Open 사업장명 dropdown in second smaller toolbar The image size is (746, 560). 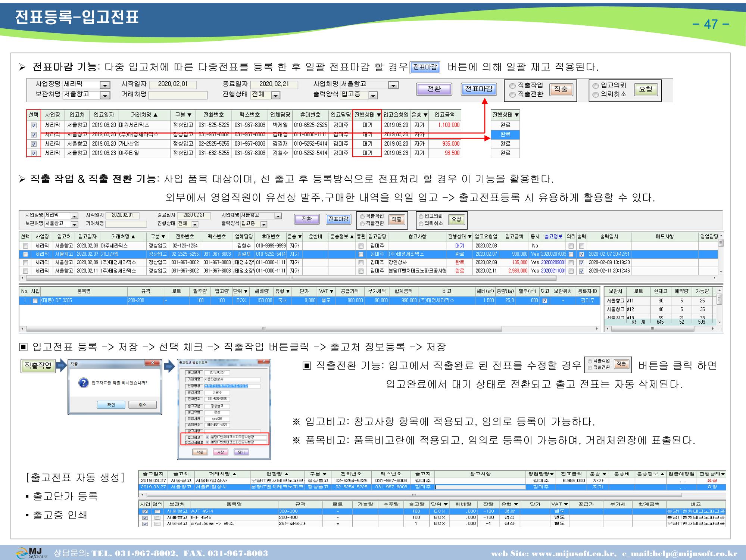click(75, 216)
